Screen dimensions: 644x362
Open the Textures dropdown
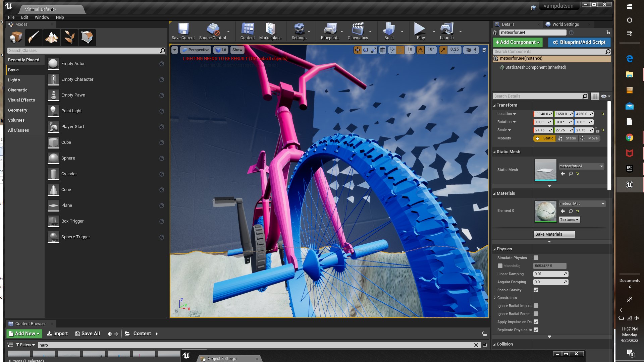pyautogui.click(x=569, y=220)
